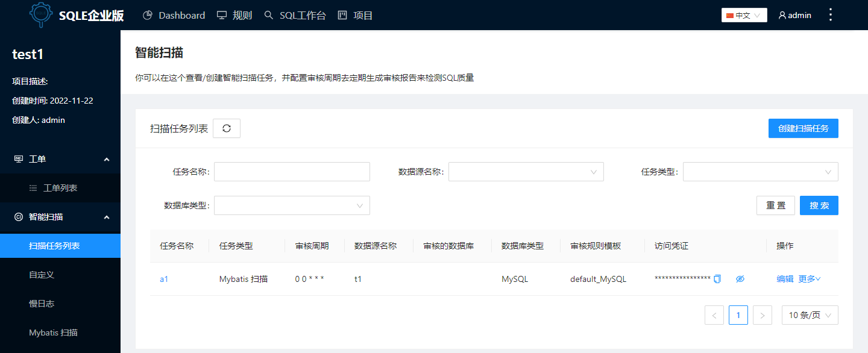Screen dimensions: 868x353
Task: Collapse the 工单 sidebar section
Action: pyautogui.click(x=107, y=159)
